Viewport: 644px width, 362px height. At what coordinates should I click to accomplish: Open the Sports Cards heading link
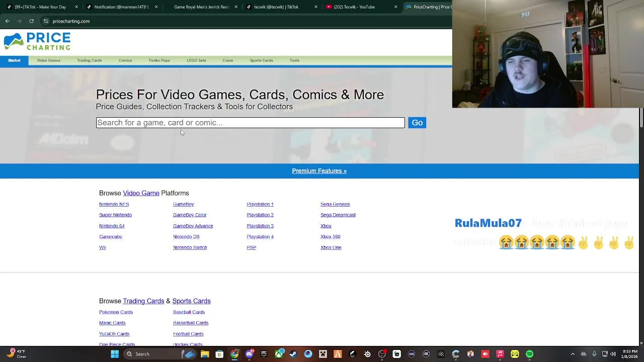click(x=191, y=301)
